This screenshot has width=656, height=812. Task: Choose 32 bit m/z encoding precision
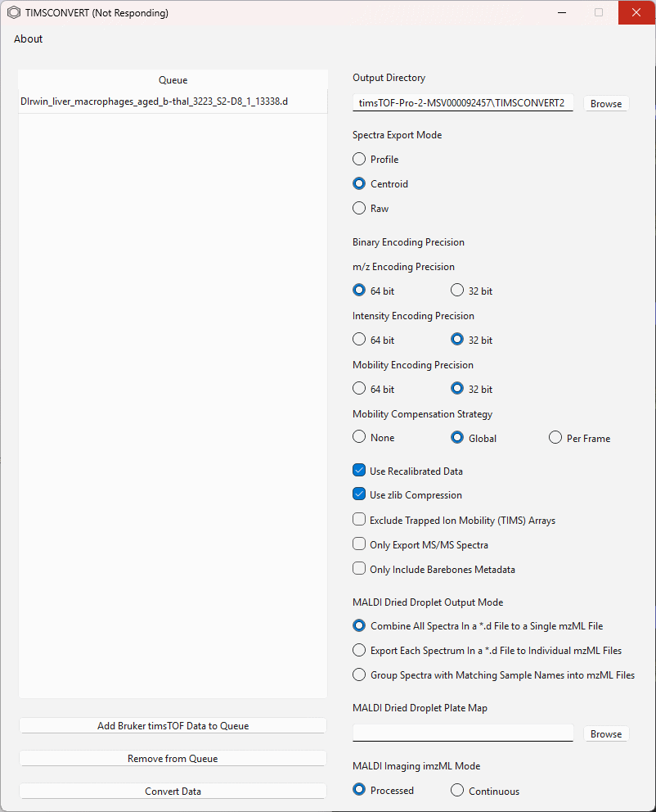[x=457, y=290]
